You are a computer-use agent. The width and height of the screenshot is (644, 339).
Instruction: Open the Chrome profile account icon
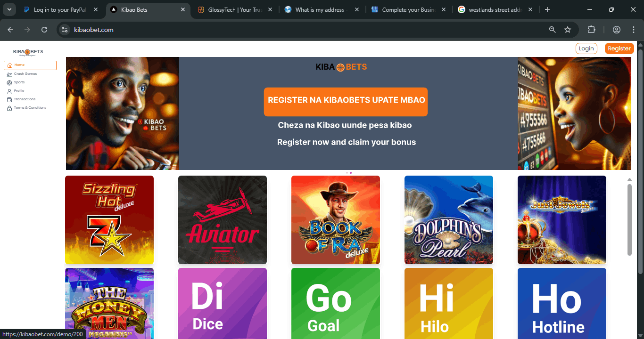click(616, 29)
